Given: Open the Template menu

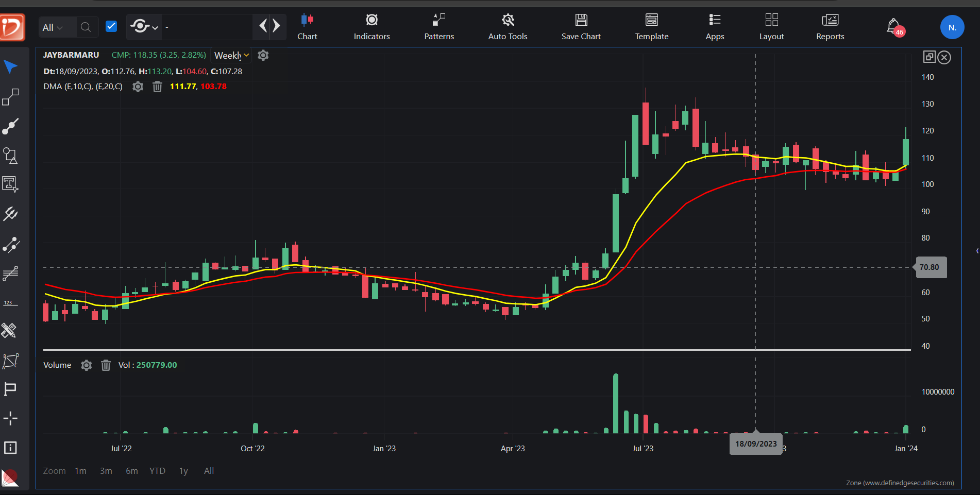Looking at the screenshot, I should pos(651,27).
